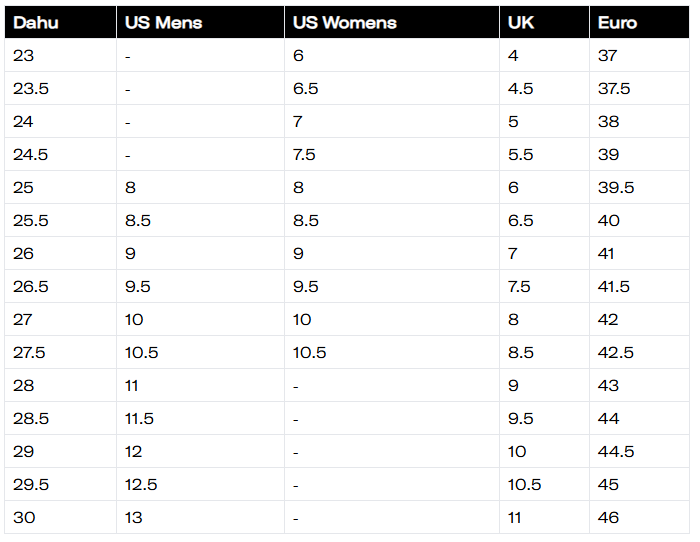This screenshot has height=542, width=700.
Task: Click Euro size 44.5 cell
Action: (616, 452)
